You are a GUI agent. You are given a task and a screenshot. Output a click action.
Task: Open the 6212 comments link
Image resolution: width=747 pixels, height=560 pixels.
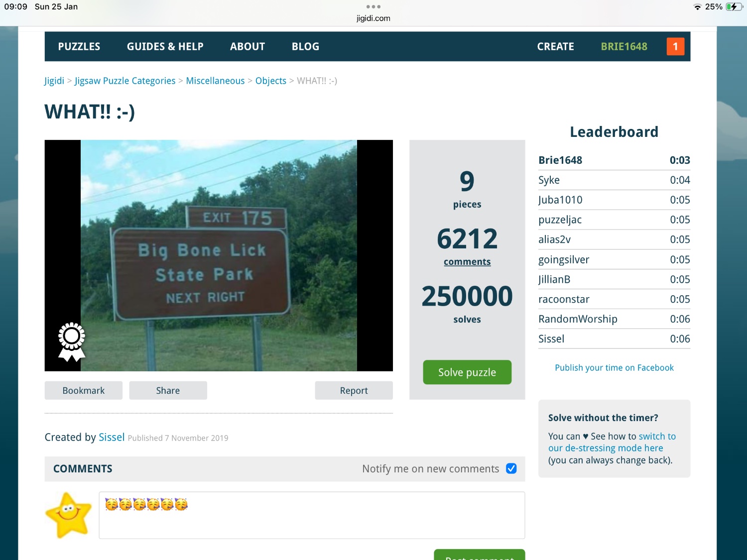click(467, 262)
